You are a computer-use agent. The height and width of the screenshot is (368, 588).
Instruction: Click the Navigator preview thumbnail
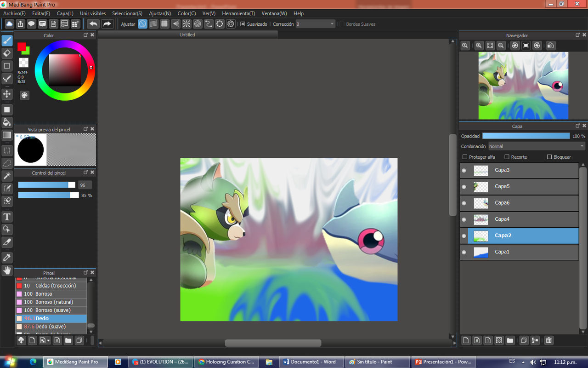pos(523,86)
